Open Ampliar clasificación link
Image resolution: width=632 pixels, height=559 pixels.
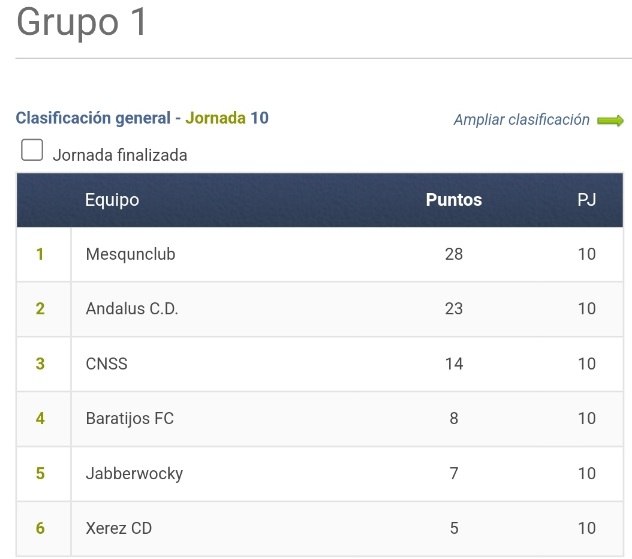coord(521,120)
